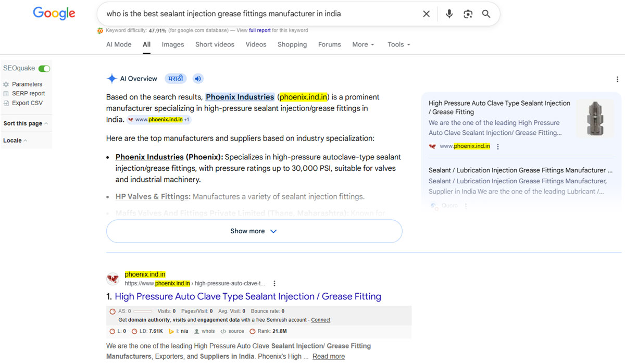The width and height of the screenshot is (625, 364).
Task: Click highlighted Phoenix Industries name in overview
Action: 240,97
